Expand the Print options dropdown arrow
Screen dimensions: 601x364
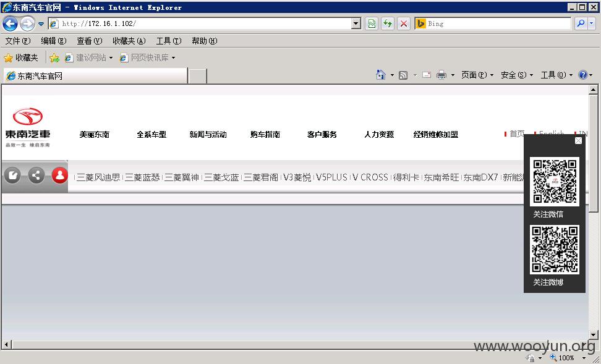tap(453, 75)
